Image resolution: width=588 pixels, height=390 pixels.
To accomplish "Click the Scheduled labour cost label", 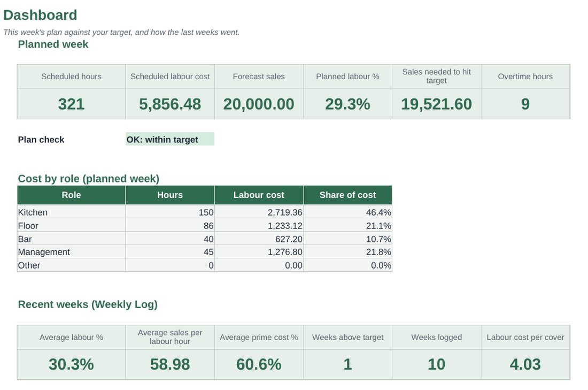I will [170, 77].
